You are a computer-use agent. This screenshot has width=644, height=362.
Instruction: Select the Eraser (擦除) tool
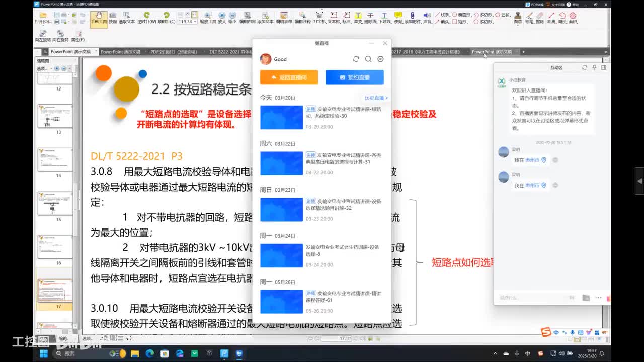tap(539, 19)
